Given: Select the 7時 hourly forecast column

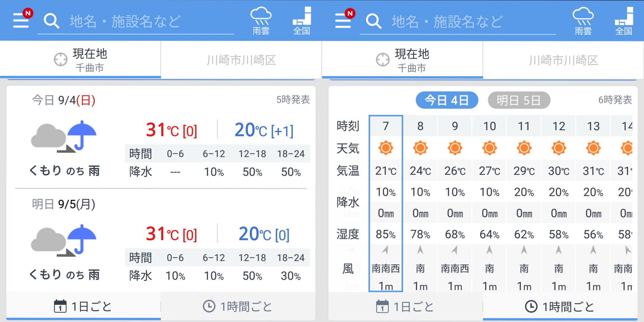Looking at the screenshot, I should [x=386, y=203].
